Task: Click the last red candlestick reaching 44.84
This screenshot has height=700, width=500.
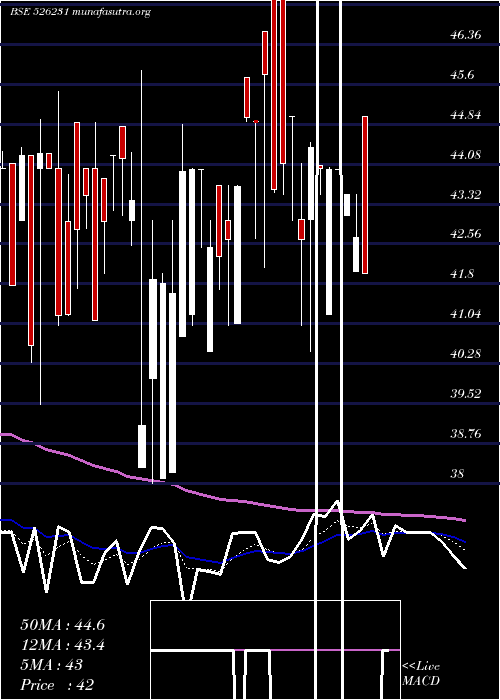Action: 365,195
